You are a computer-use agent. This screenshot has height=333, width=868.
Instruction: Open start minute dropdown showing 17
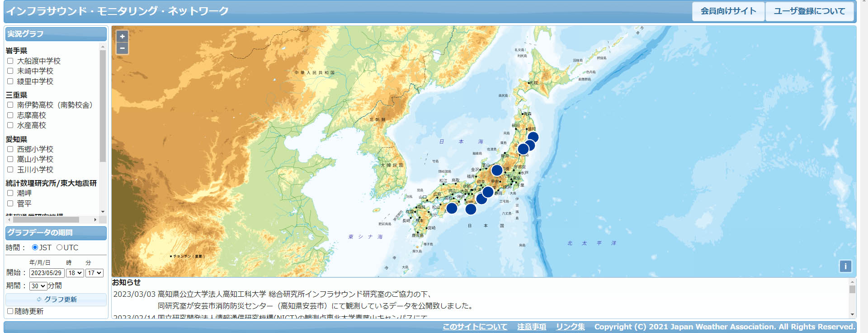coord(94,273)
